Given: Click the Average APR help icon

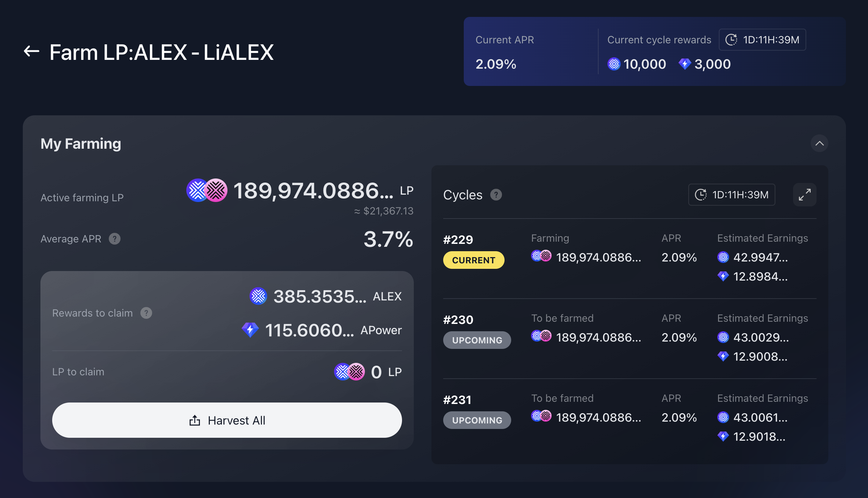Looking at the screenshot, I should [115, 239].
